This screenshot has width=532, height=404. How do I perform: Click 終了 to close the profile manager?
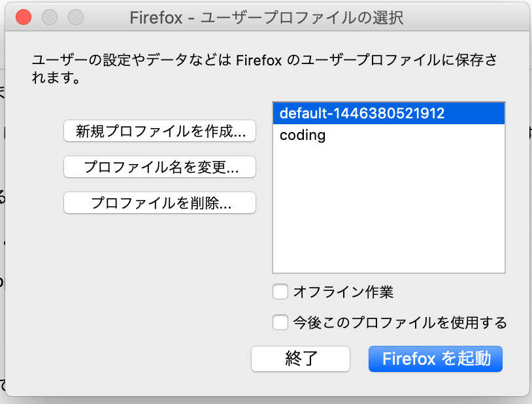(x=301, y=359)
